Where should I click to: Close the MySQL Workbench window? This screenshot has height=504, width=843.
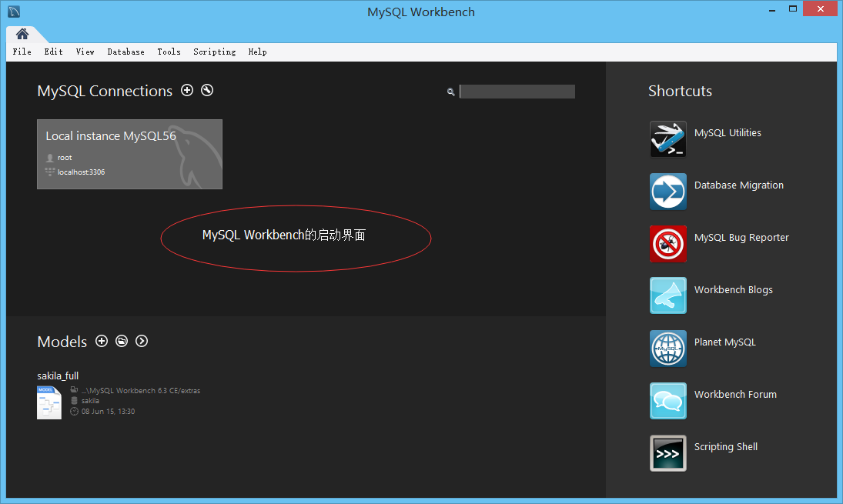821,8
